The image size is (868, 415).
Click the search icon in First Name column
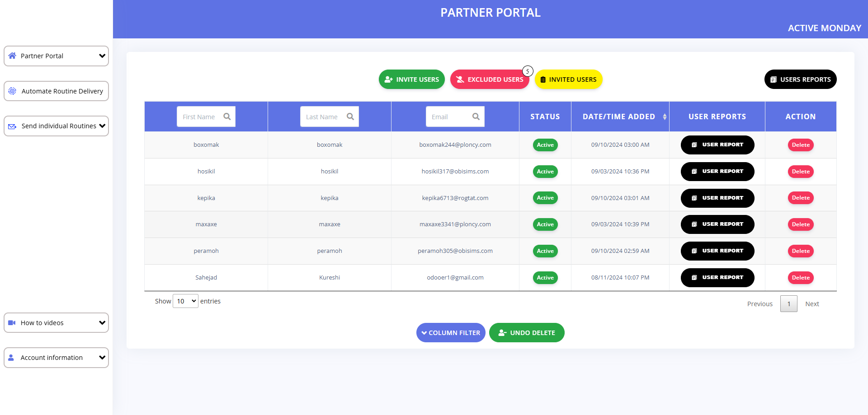227,117
